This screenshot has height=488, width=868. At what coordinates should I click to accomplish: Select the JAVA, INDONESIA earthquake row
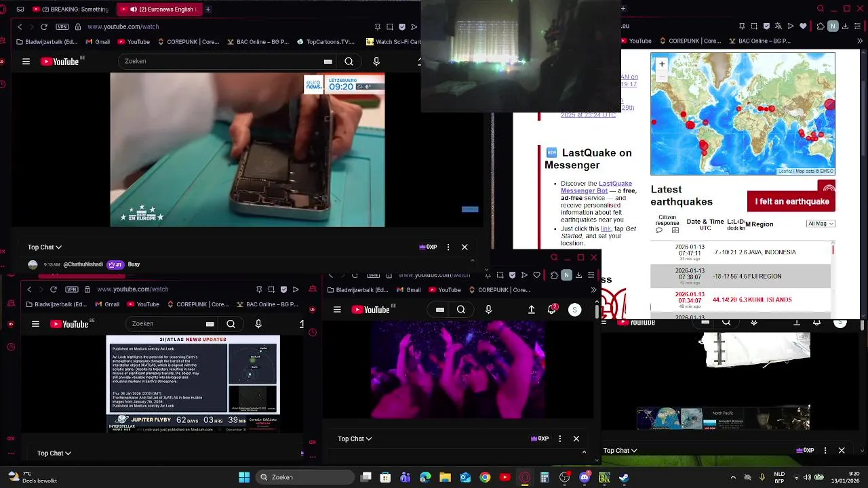pyautogui.click(x=741, y=252)
